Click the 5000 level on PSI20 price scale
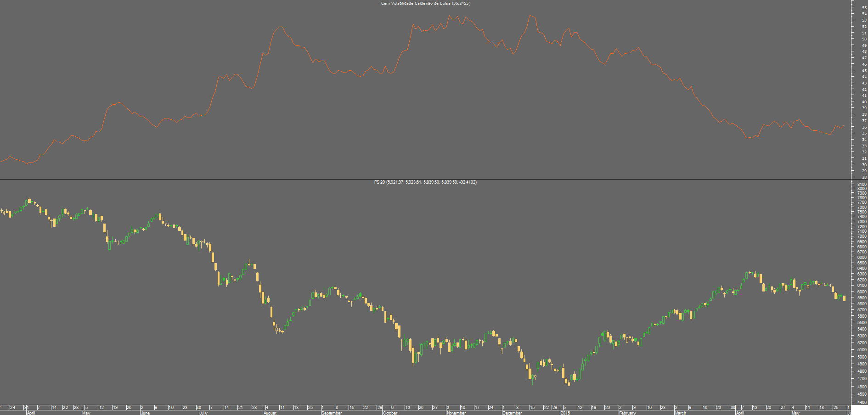 click(862, 357)
